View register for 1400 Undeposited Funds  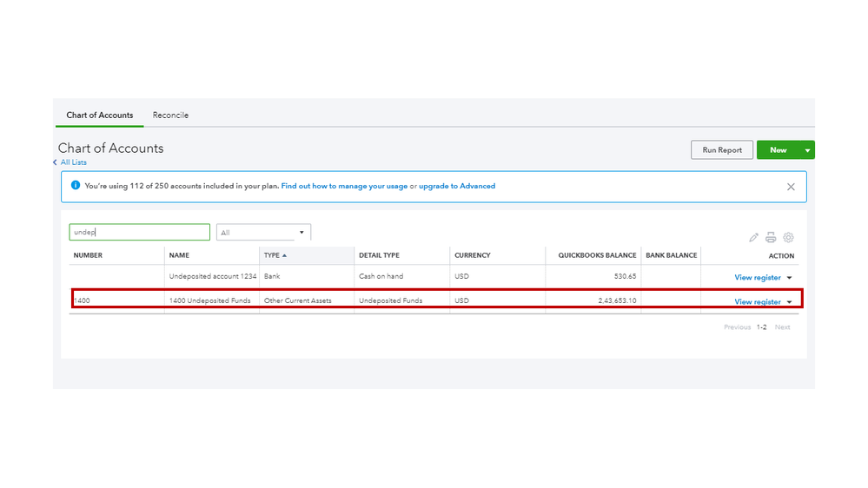pyautogui.click(x=758, y=301)
